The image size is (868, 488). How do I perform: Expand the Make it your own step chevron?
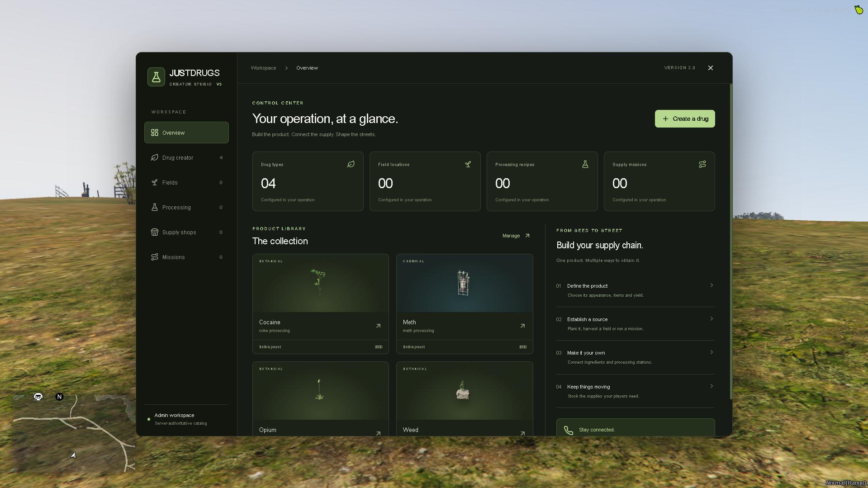click(711, 352)
